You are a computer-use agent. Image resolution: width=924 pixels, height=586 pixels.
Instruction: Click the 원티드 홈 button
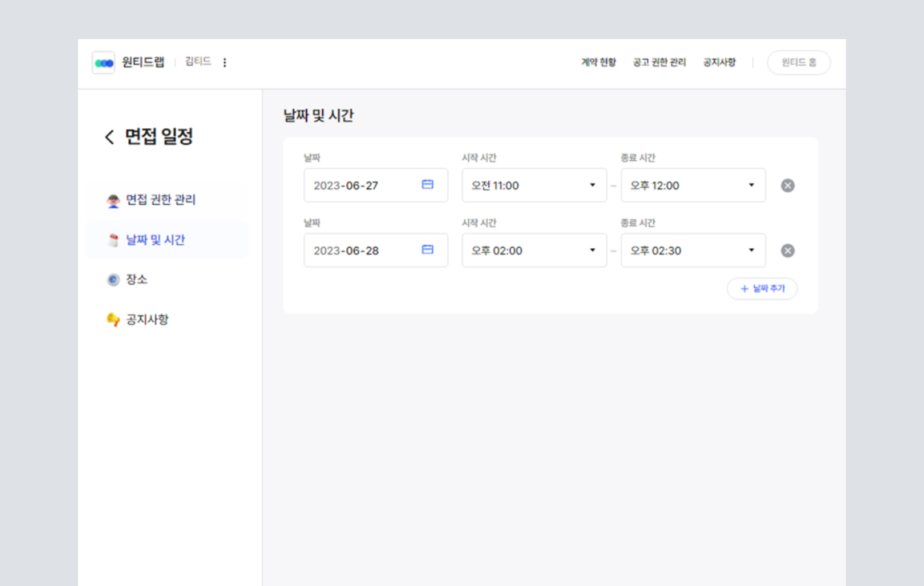[798, 63]
